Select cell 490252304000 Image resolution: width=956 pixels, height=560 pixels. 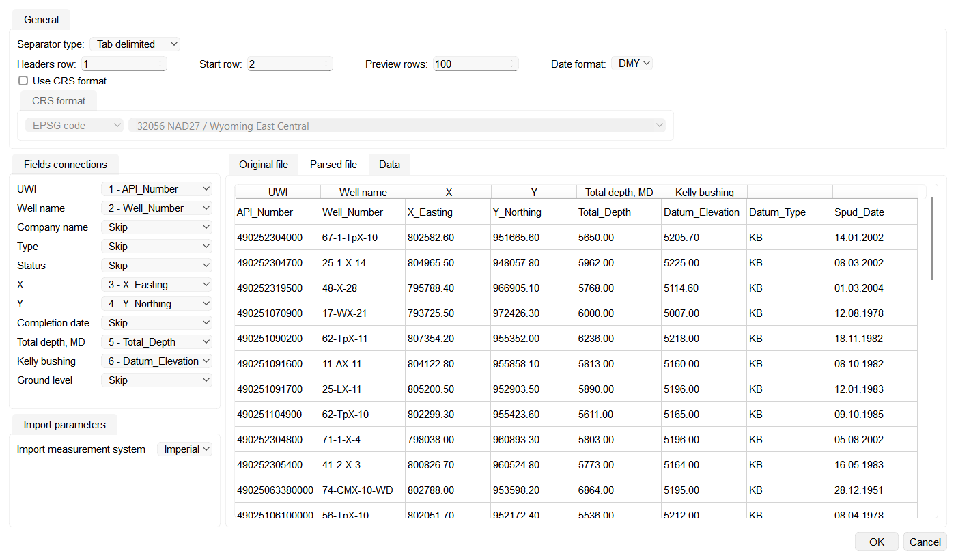(277, 237)
